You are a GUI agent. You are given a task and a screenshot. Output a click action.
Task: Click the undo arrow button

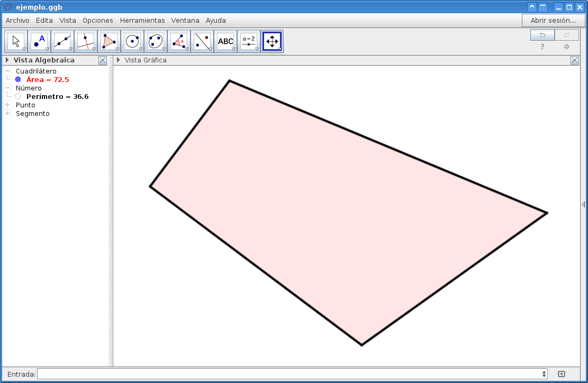point(542,35)
